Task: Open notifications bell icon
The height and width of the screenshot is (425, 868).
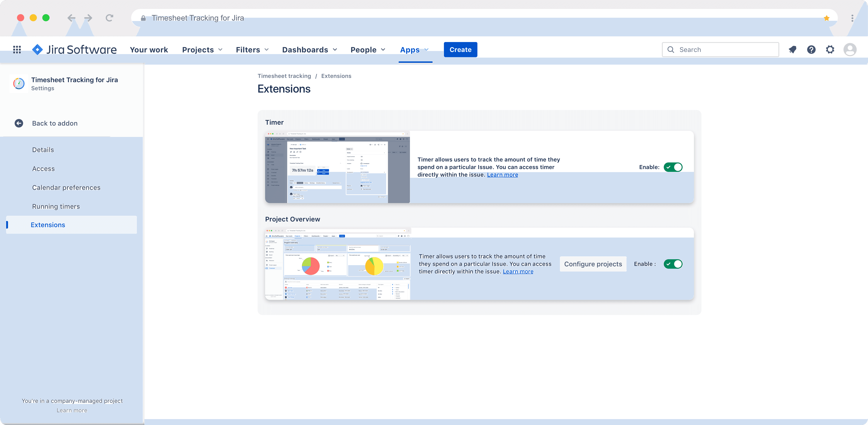Action: [793, 50]
